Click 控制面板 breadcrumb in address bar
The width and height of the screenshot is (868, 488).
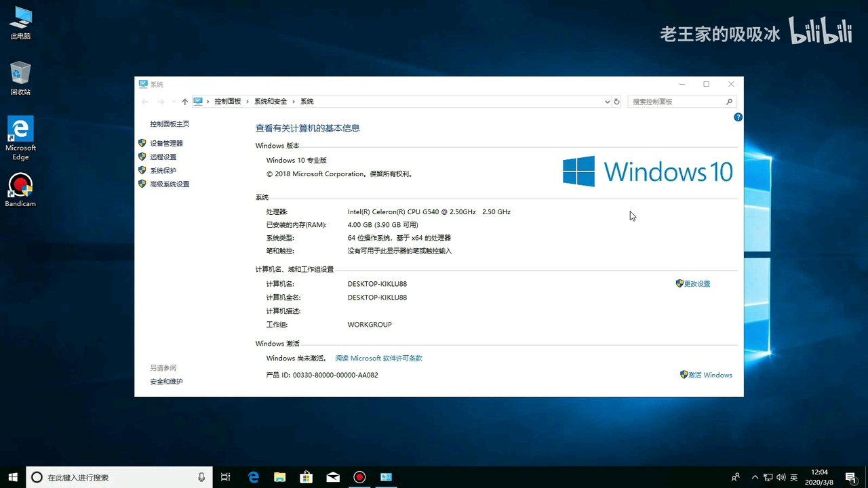pyautogui.click(x=227, y=102)
